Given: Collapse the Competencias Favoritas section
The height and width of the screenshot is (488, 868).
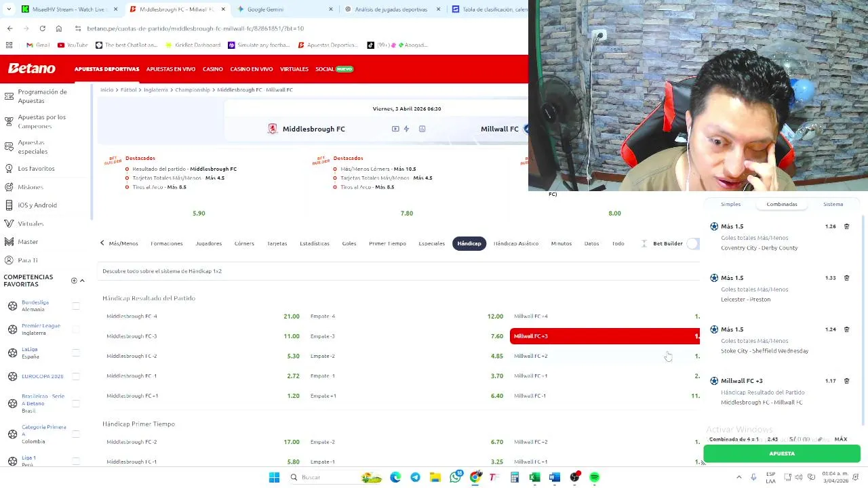Looking at the screenshot, I should click(x=82, y=281).
